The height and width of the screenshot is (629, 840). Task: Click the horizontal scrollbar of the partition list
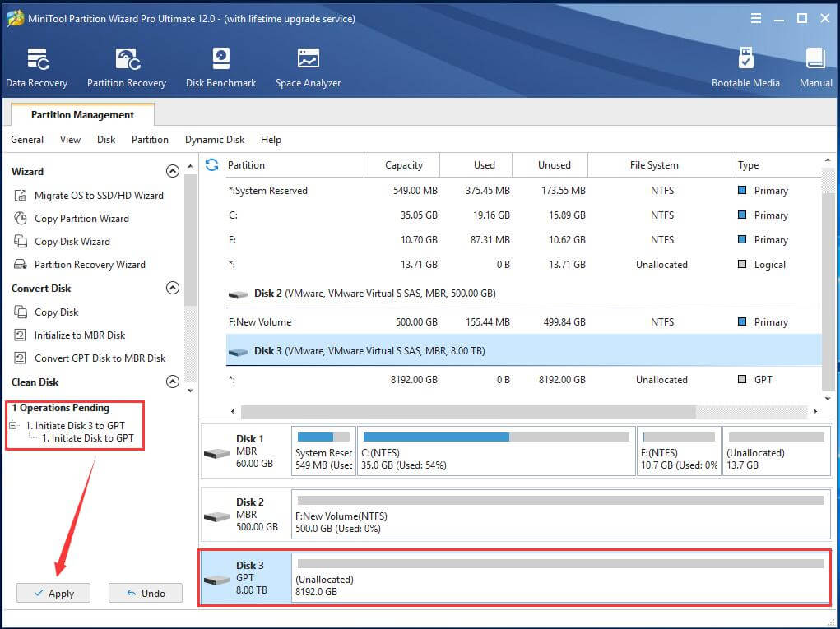point(468,411)
